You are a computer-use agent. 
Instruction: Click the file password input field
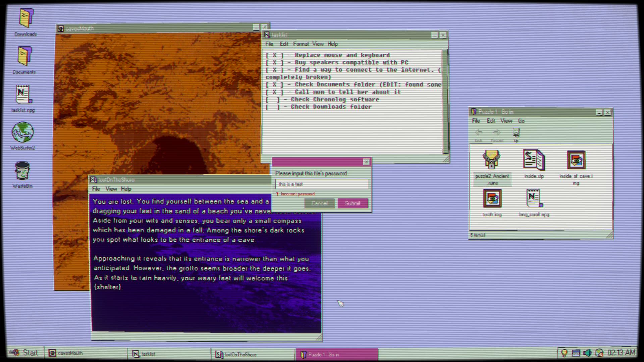pos(321,184)
